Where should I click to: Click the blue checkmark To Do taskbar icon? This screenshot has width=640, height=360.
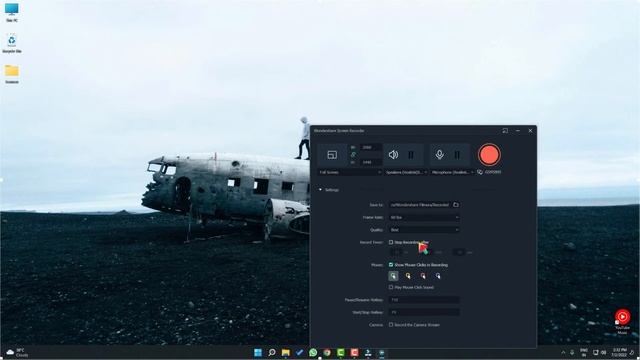299,353
